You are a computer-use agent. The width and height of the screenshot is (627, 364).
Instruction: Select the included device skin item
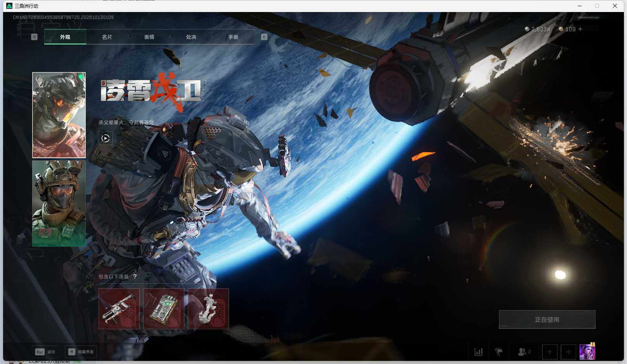point(164,309)
